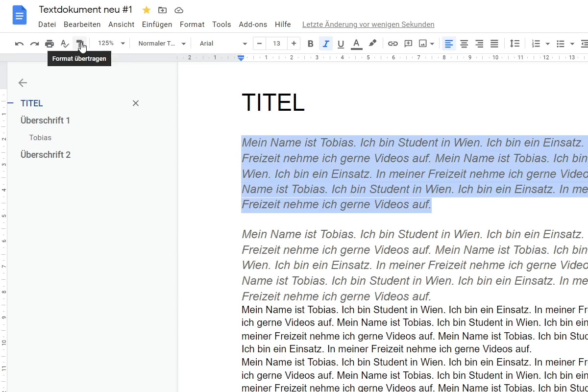This screenshot has height=392, width=588.
Task: Expand bulleted list options arrow
Action: (572, 44)
